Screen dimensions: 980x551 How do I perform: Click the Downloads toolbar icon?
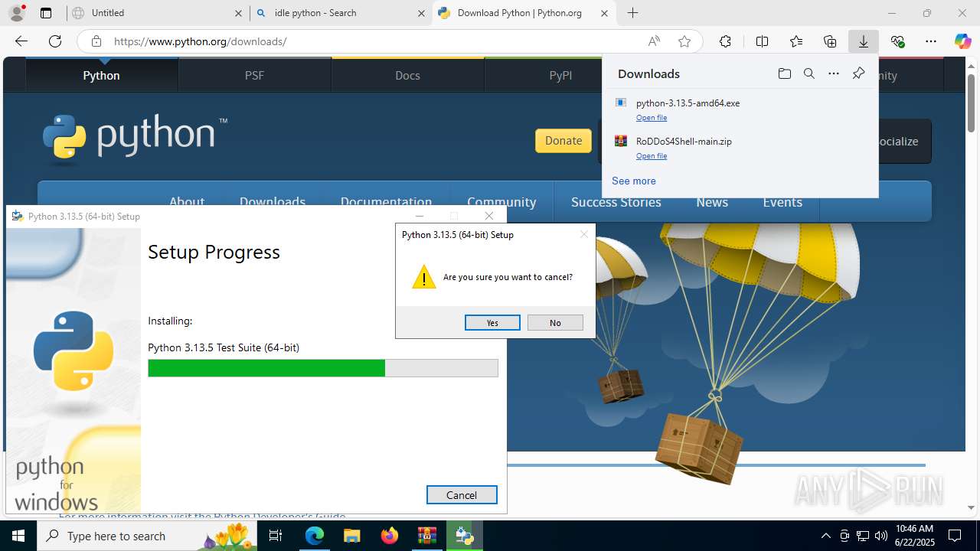(x=864, y=41)
